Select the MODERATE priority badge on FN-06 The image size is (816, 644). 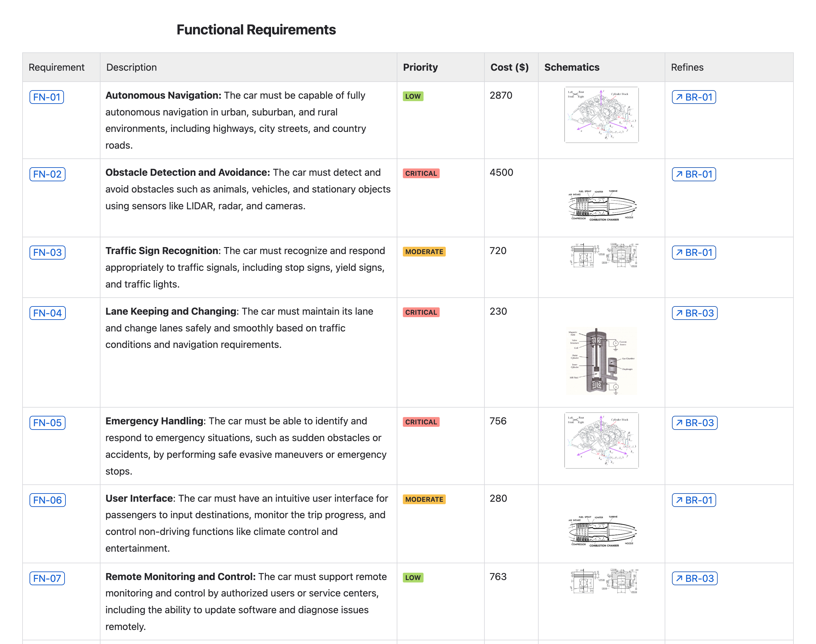pyautogui.click(x=424, y=499)
